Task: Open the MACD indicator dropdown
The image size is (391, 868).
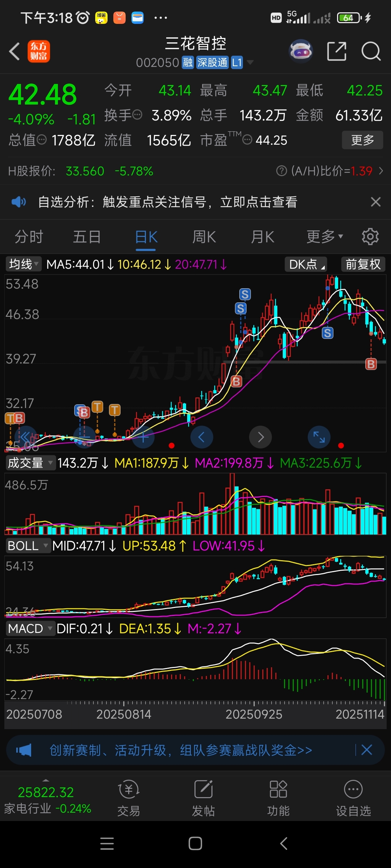Action: coord(30,628)
